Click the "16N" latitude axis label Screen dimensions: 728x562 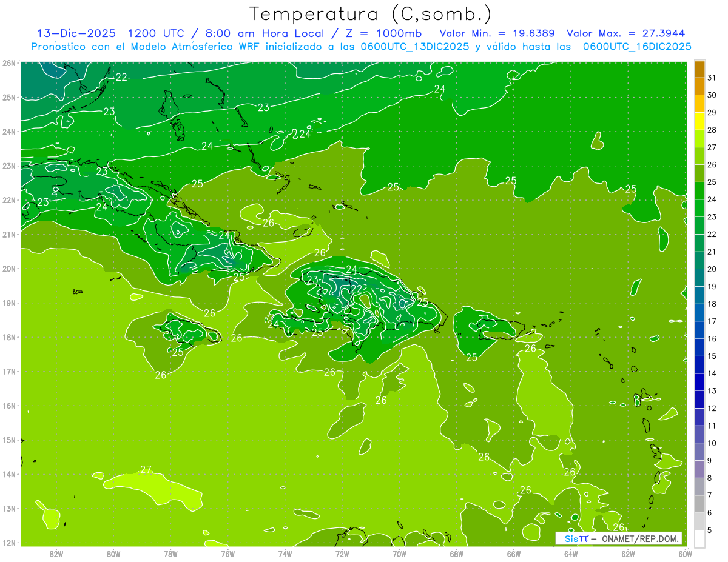(9, 406)
